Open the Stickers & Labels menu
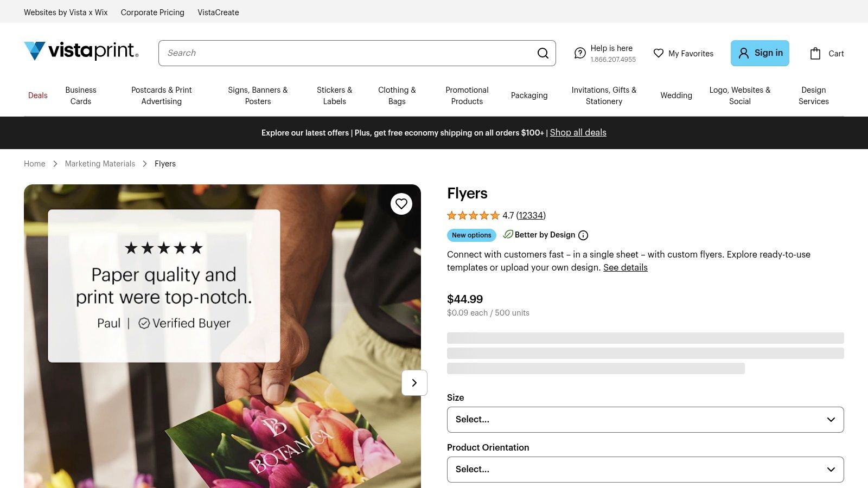Screen dimensions: 868x488 coord(335,95)
